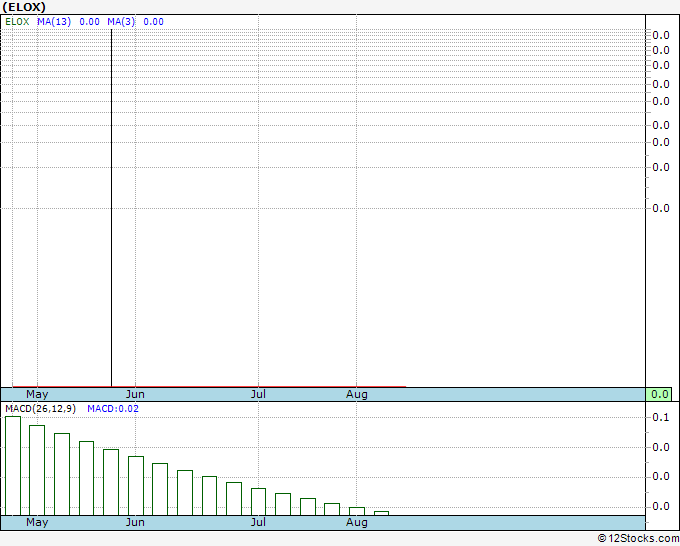Click the 0.1 MACD y-axis label

click(x=660, y=417)
